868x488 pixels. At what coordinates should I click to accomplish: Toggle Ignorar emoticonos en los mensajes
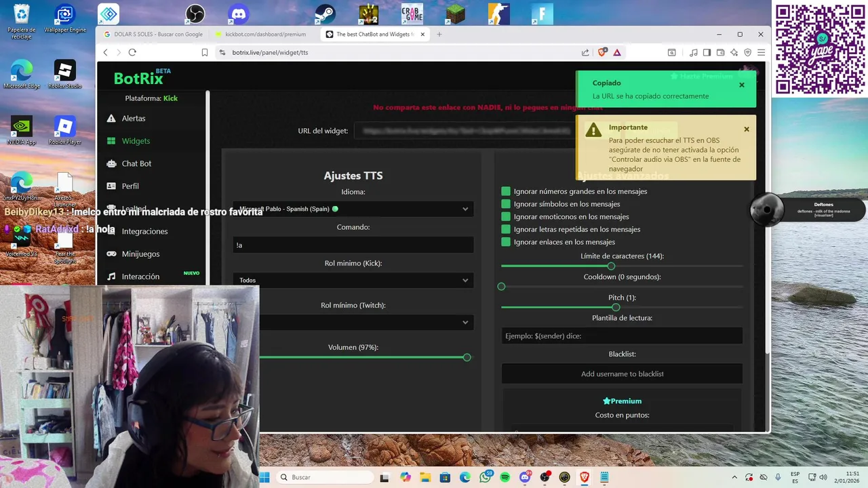point(506,217)
